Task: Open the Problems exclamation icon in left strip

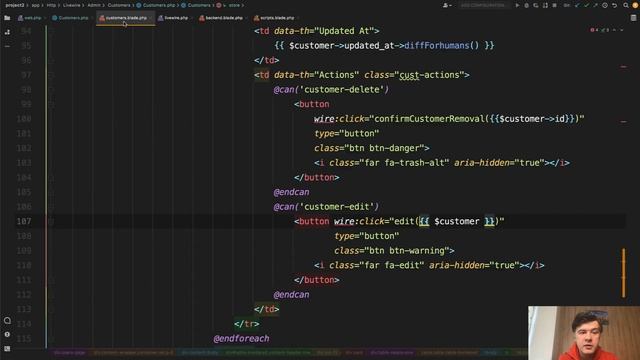Action: tap(7, 334)
